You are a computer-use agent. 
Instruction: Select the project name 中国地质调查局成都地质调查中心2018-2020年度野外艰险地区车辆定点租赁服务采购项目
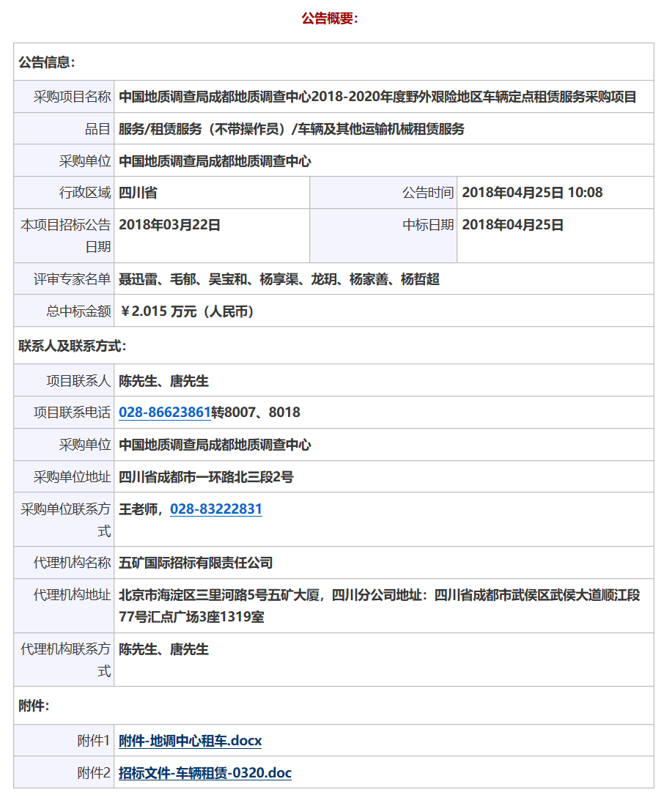377,97
